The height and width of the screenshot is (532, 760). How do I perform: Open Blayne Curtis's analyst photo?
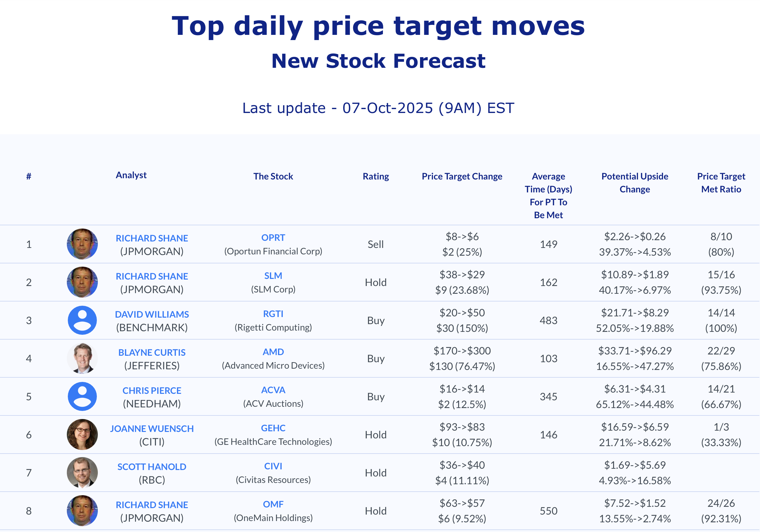[x=82, y=358]
